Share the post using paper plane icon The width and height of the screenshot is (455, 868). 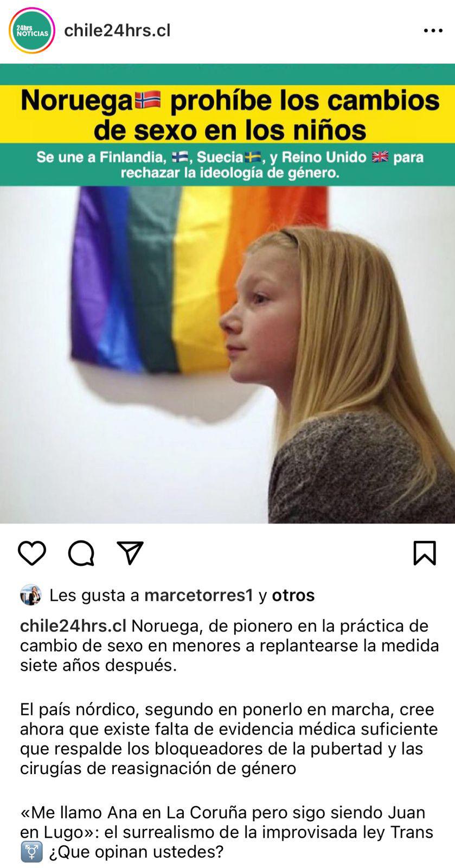(130, 553)
